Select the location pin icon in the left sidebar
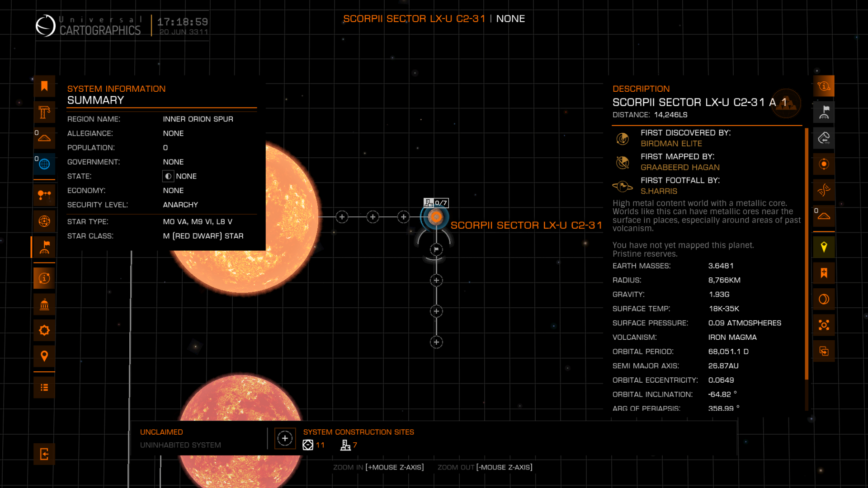The width and height of the screenshot is (868, 488). (x=44, y=356)
